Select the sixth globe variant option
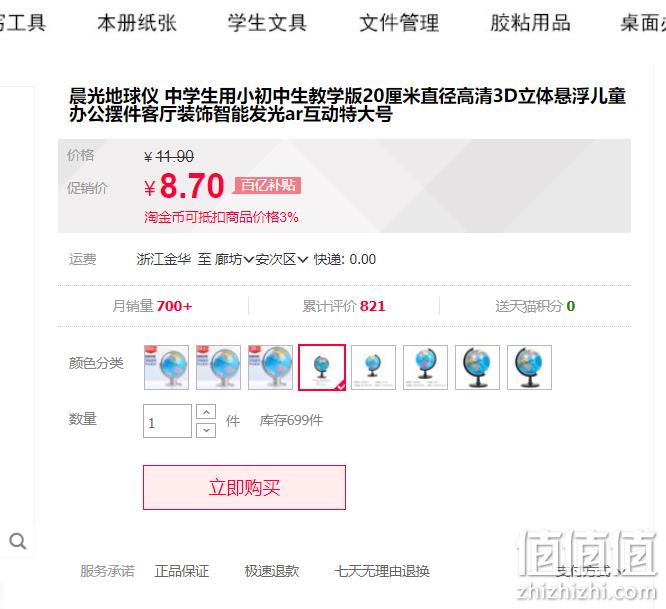666x609 pixels. click(425, 367)
